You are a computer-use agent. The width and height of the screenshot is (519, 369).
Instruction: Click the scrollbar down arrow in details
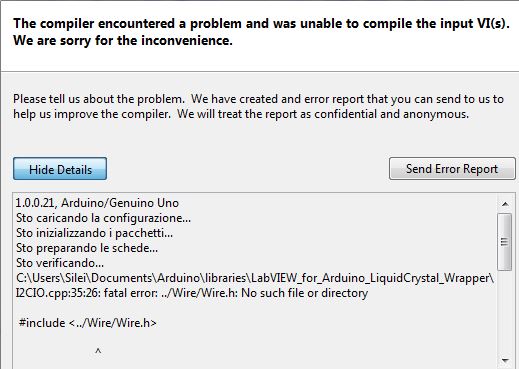pos(505,360)
